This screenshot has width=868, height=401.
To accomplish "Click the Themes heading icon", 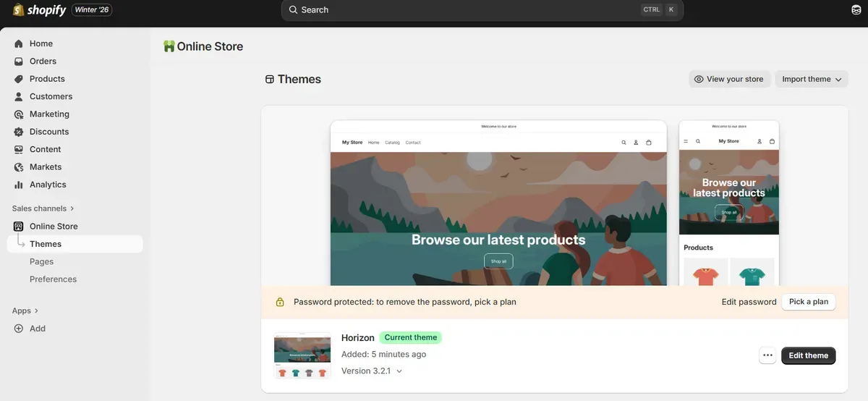I will pos(270,80).
